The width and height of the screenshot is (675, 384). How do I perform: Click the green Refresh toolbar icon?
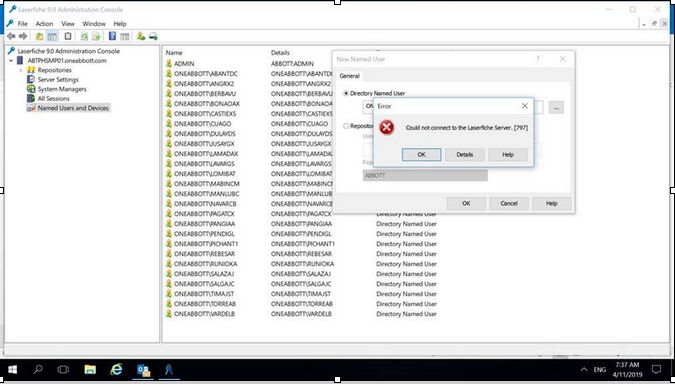coord(84,37)
